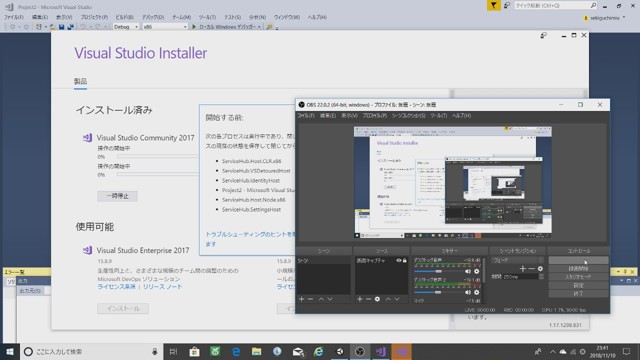The height and width of the screenshot is (360, 640).
Task: Remove the selected source in OBS
Action: [368, 299]
